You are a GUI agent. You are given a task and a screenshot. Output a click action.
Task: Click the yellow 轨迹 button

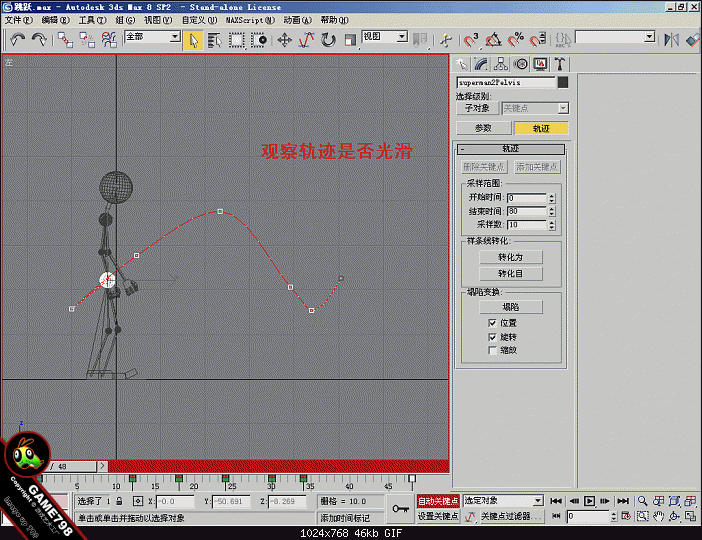pos(541,129)
